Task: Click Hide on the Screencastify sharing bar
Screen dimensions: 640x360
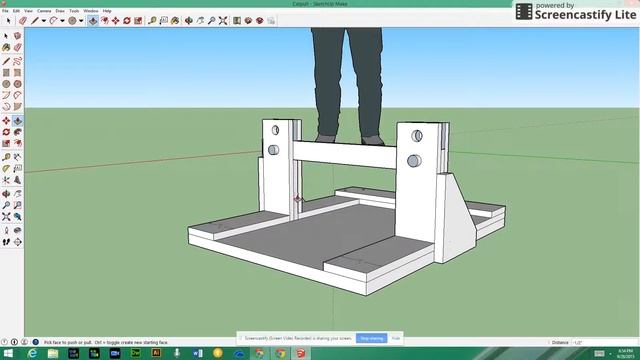Action: (396, 338)
